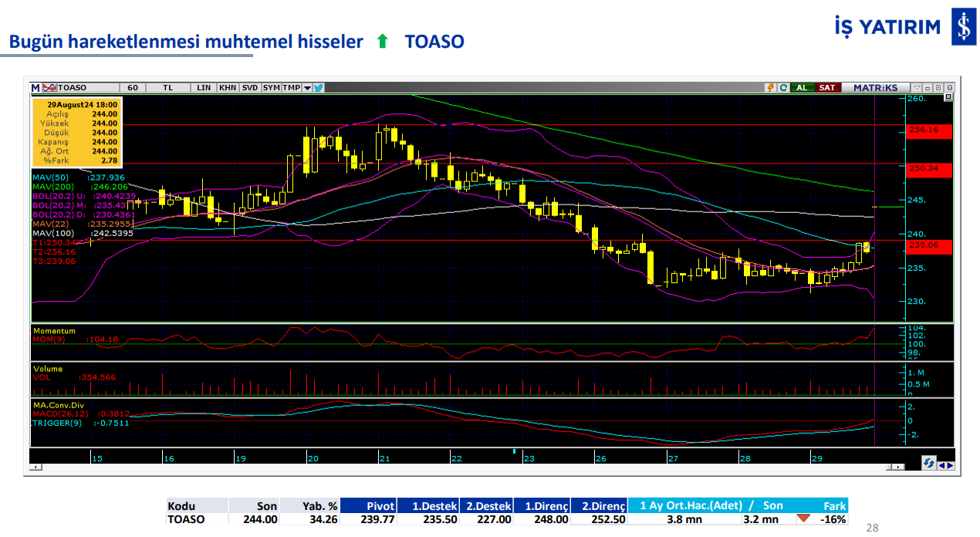Select the SYM toolbar item
This screenshot has height=537, width=980.
pyautogui.click(x=271, y=88)
